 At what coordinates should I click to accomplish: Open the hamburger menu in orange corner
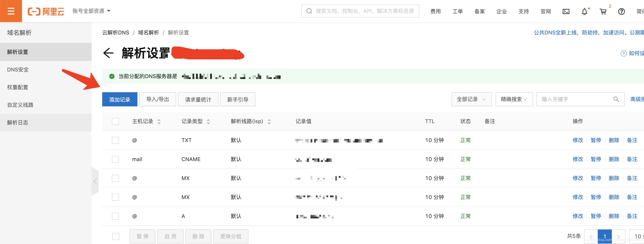[11, 11]
